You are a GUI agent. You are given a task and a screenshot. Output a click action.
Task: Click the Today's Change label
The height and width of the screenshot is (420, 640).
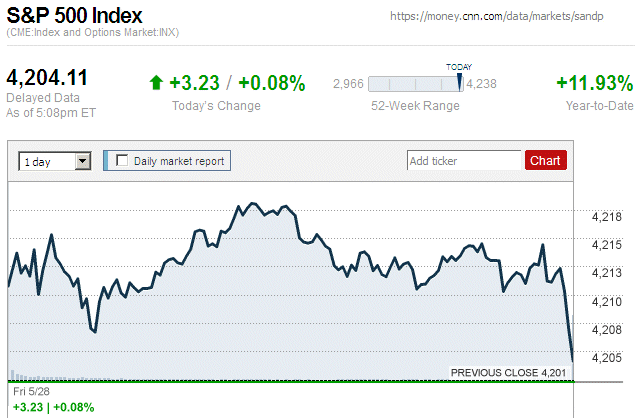[216, 106]
